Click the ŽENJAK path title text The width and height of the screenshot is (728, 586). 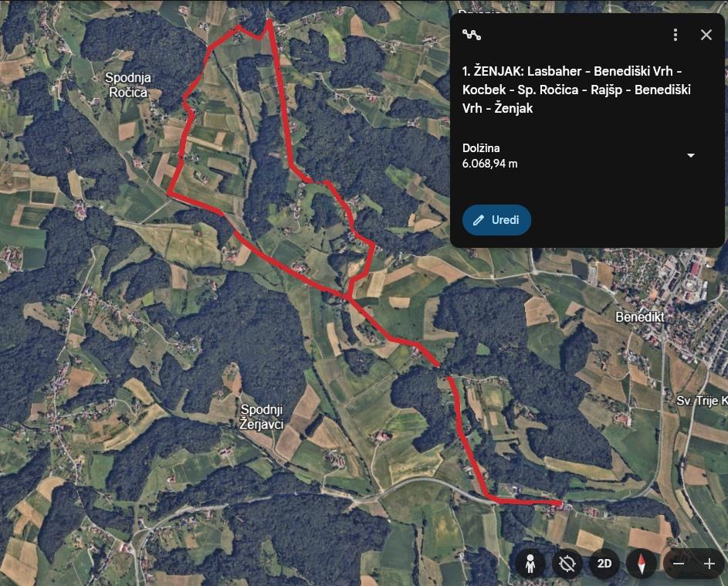576,90
